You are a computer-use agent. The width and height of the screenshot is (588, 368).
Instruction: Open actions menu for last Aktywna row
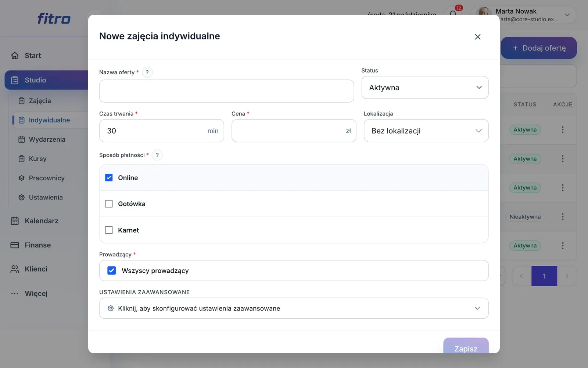(x=562, y=245)
